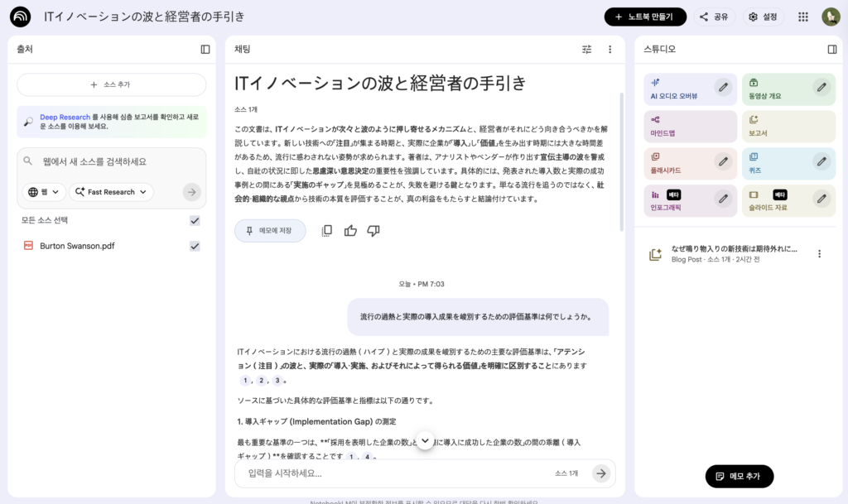Click the thumbs down icon on summary
This screenshot has height=504, width=848.
pyautogui.click(x=373, y=231)
